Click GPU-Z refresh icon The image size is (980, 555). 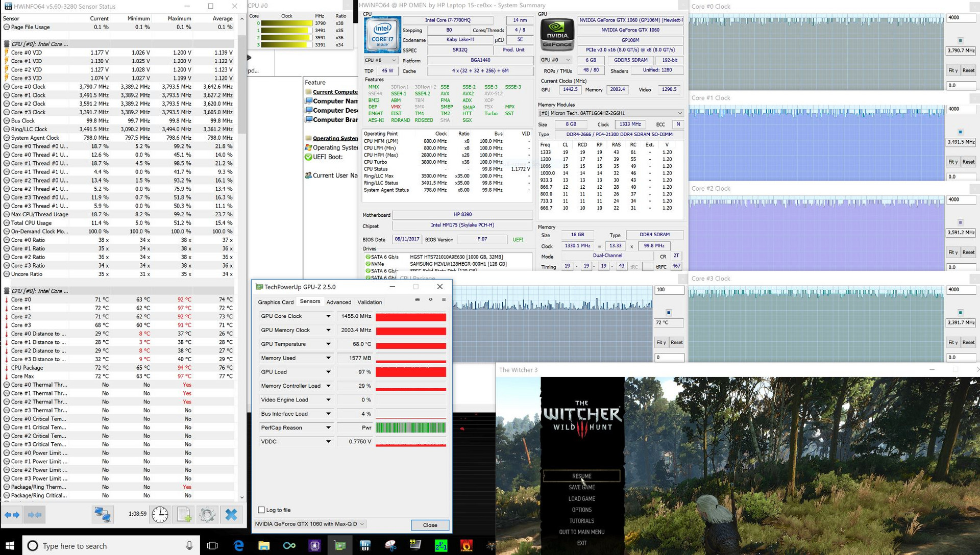point(430,300)
